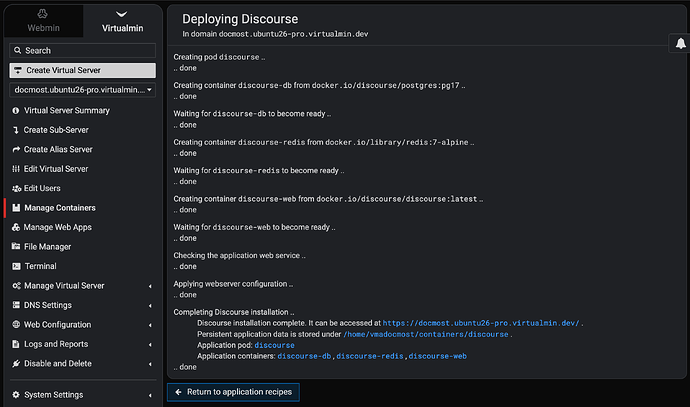Expand DNS Settings section

pyautogui.click(x=82, y=305)
